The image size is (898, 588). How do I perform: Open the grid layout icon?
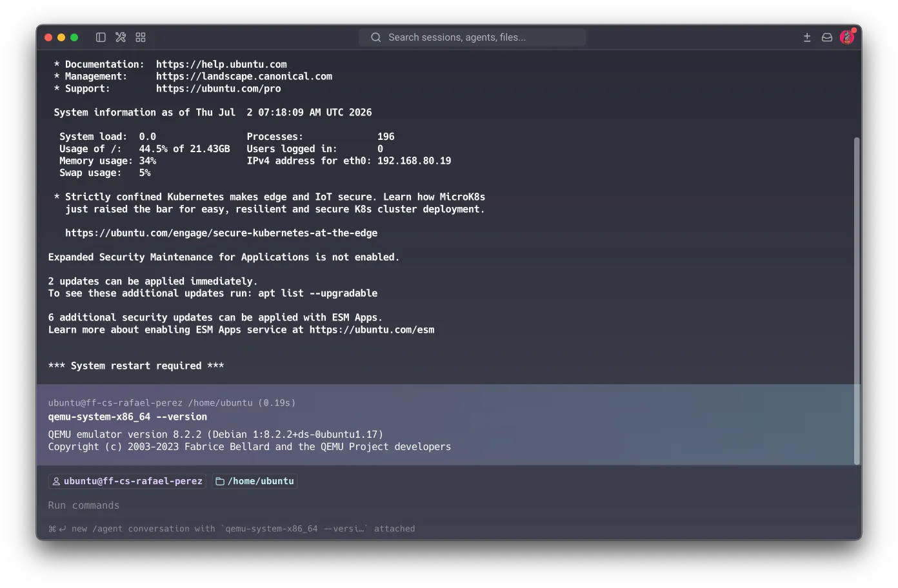pos(141,37)
